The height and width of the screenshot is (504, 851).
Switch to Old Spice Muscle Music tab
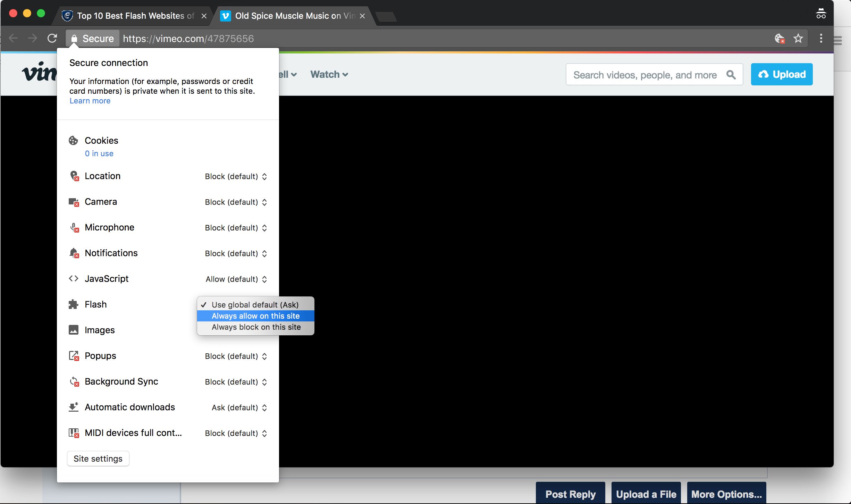pyautogui.click(x=293, y=16)
